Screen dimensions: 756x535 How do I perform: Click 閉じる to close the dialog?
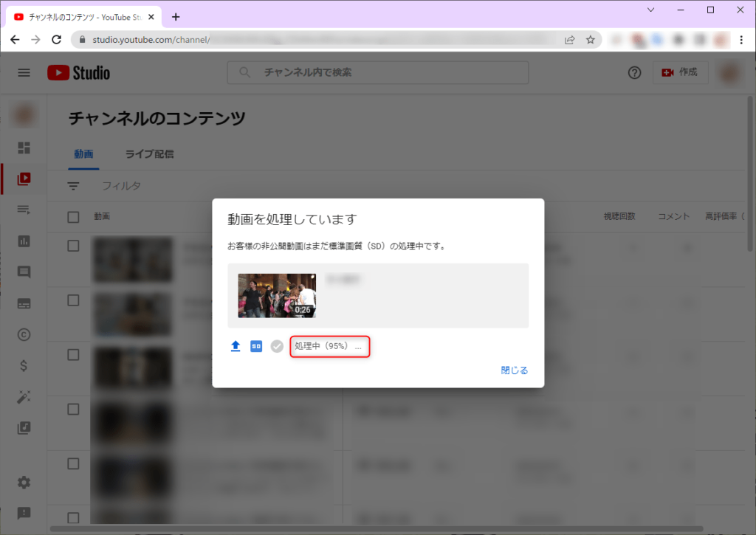point(515,370)
